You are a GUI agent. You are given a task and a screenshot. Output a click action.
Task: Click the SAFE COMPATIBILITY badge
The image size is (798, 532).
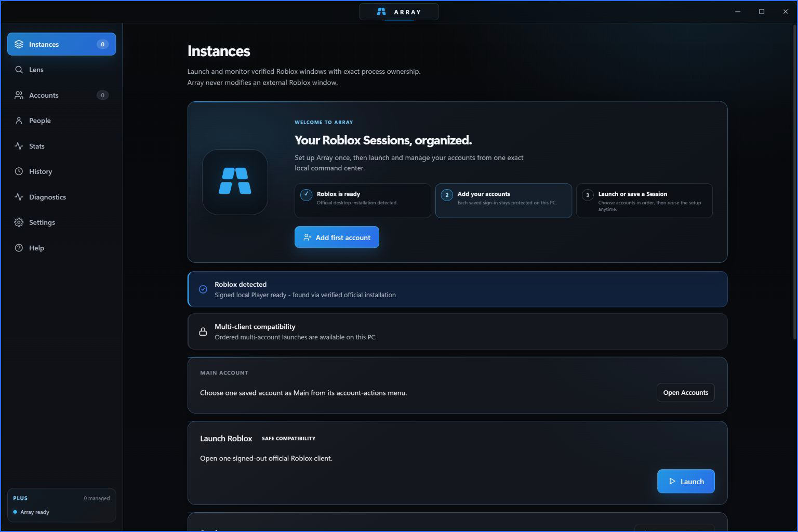[x=288, y=438]
